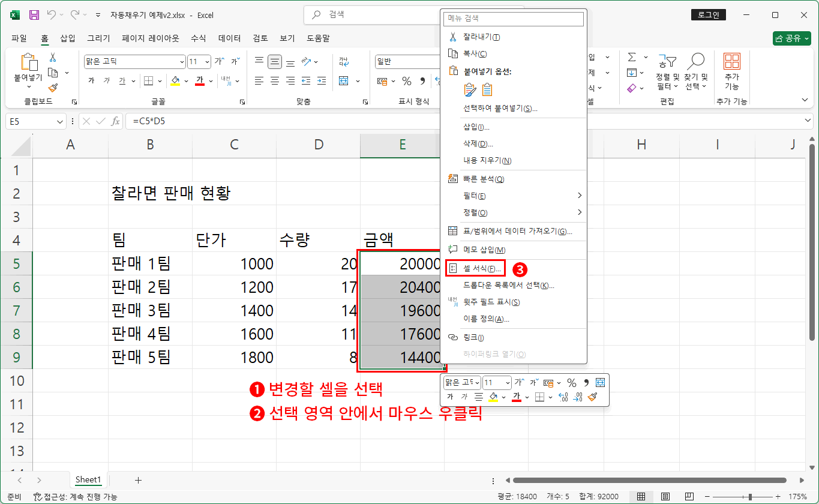Toggle left text alignment in ribbon
Viewport: 819px width, 504px height.
click(259, 80)
